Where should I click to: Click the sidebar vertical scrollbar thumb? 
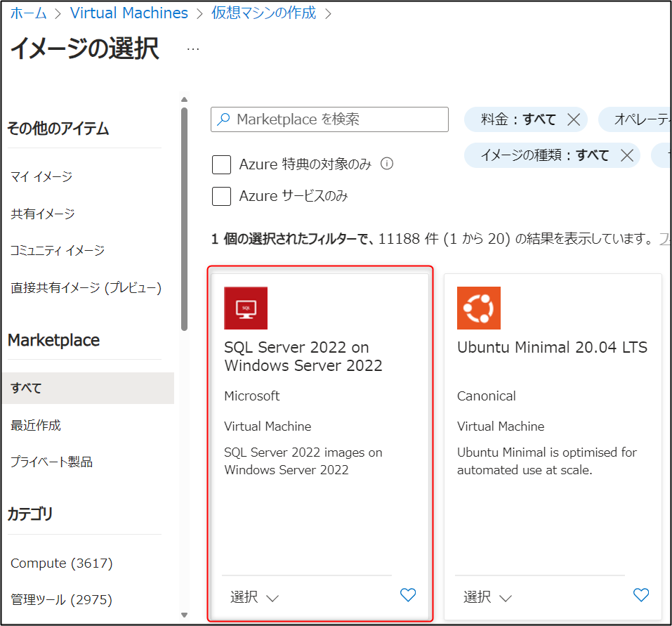(x=184, y=219)
